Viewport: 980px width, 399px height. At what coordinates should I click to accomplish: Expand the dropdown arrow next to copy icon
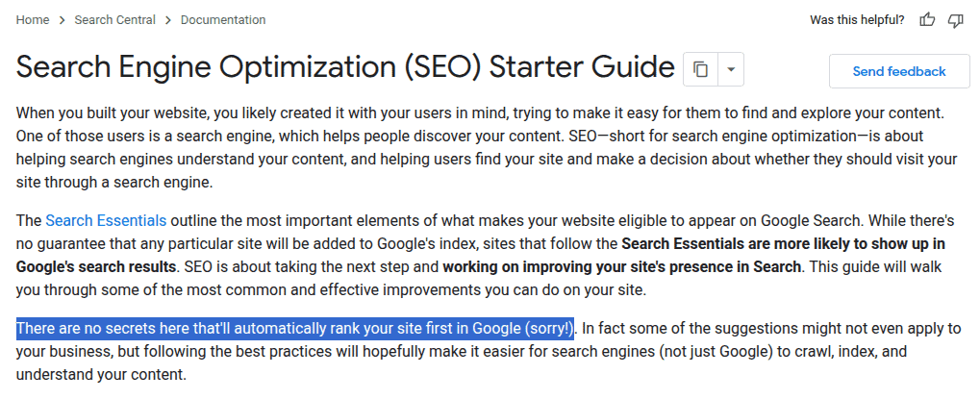(731, 69)
